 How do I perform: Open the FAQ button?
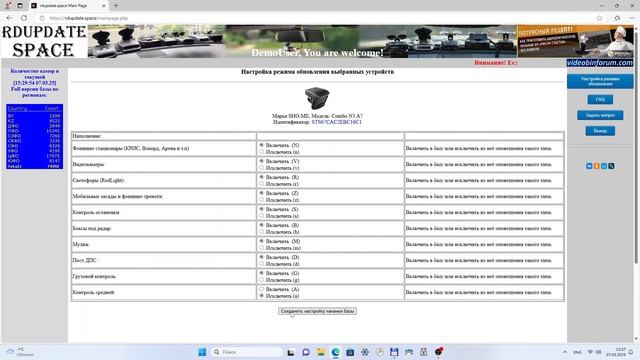[x=600, y=99]
